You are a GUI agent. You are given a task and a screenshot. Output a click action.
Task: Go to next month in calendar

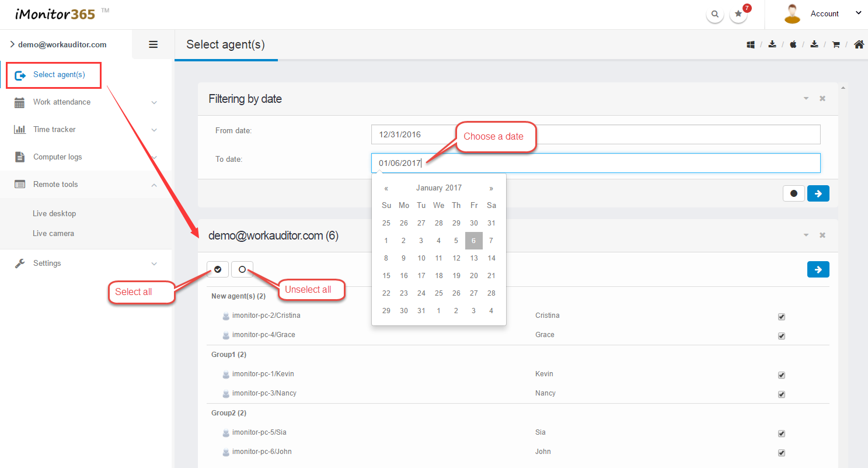(491, 188)
